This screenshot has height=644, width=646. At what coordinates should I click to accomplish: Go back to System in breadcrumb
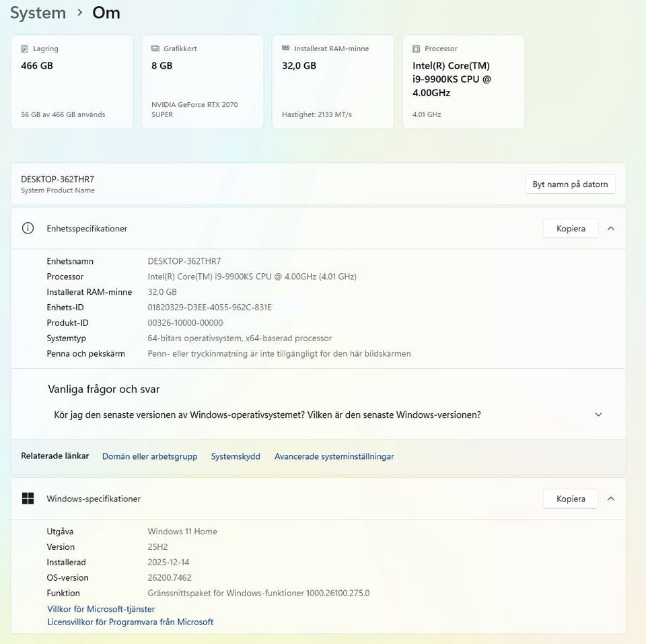(x=38, y=13)
